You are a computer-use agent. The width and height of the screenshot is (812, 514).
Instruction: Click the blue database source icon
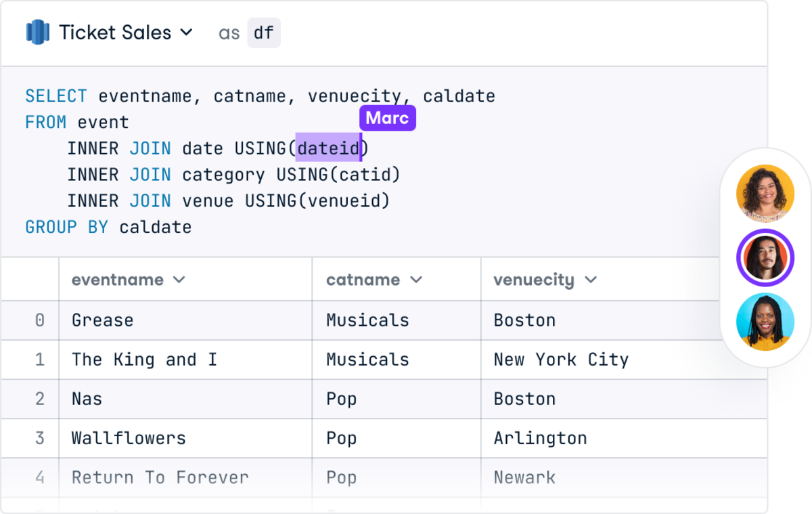(x=36, y=32)
